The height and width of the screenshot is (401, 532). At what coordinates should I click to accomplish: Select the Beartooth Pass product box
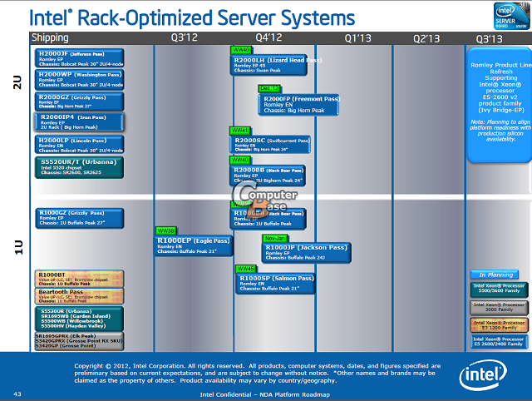[80, 295]
